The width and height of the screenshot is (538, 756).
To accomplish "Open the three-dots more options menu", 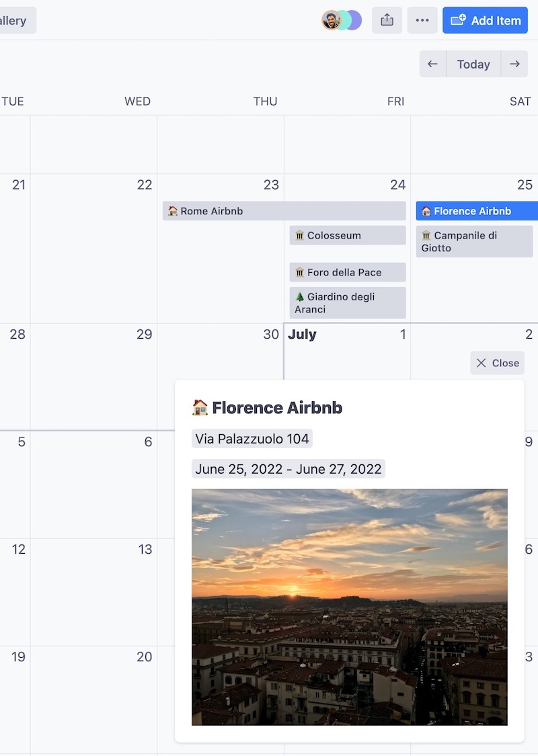I will click(422, 20).
